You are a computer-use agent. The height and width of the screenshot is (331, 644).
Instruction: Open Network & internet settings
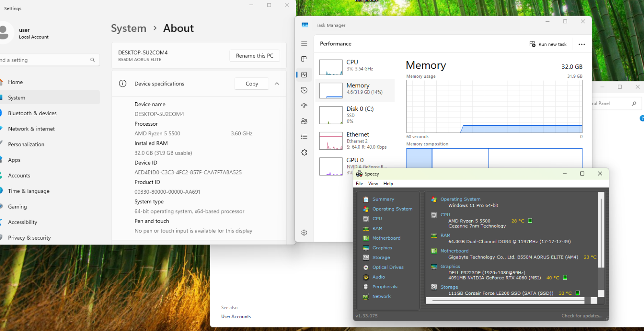tap(50, 129)
